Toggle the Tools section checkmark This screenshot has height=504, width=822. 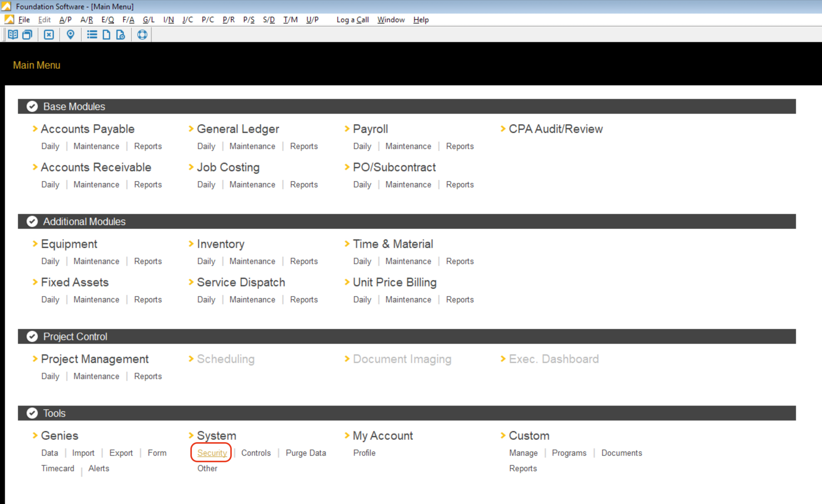point(32,413)
